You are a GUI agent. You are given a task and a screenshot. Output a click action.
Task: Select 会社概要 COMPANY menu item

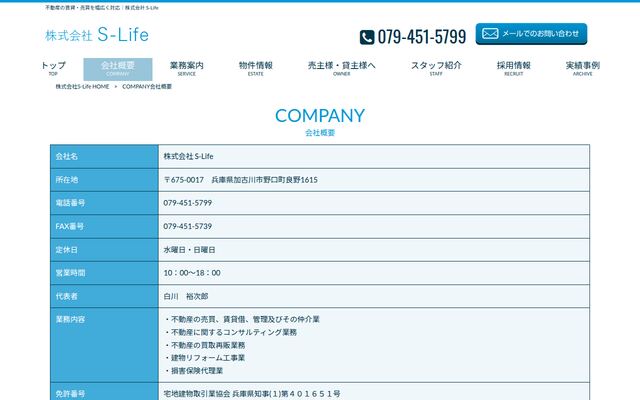(x=118, y=69)
